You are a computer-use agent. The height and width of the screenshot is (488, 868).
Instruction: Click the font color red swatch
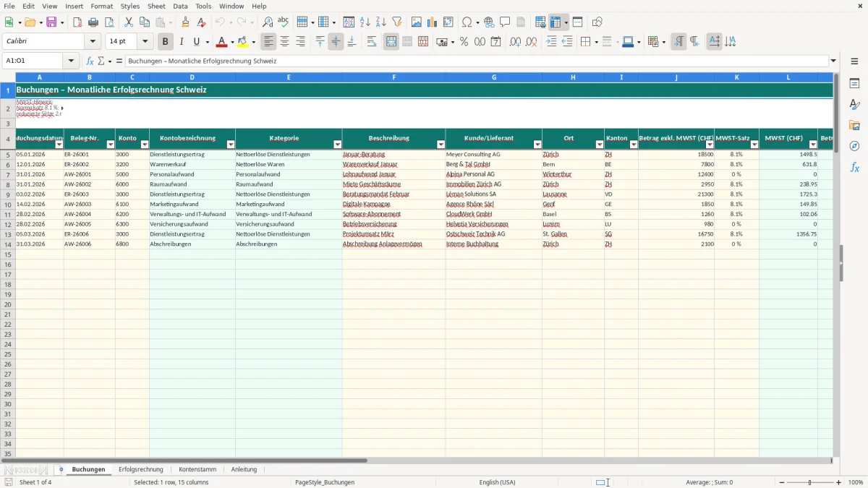221,42
